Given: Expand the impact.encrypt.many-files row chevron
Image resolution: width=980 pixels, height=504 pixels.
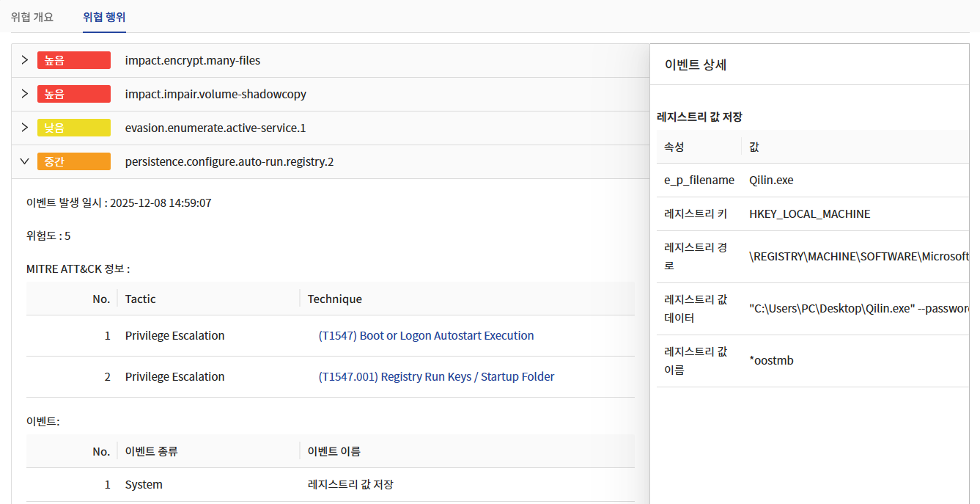Looking at the screenshot, I should click(24, 60).
